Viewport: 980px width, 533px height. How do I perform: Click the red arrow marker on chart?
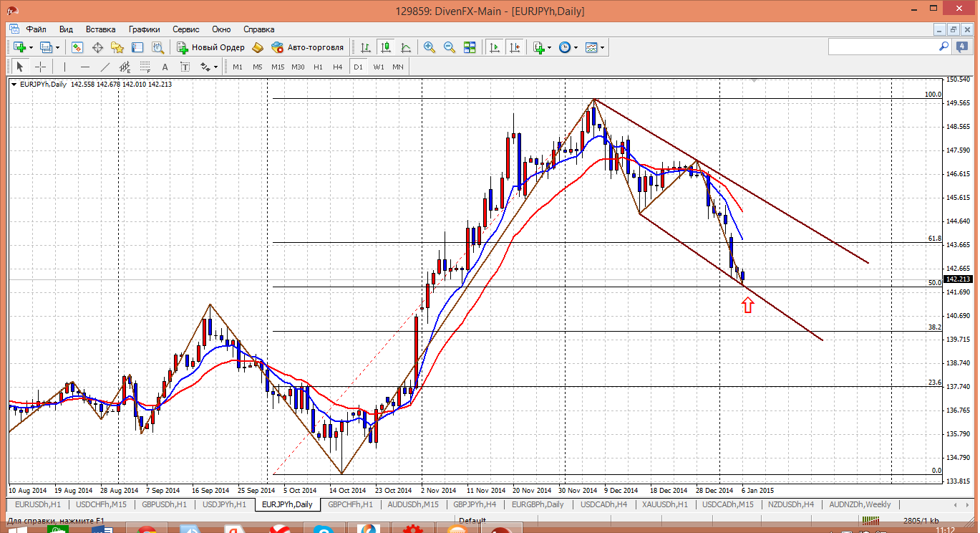[x=747, y=305]
